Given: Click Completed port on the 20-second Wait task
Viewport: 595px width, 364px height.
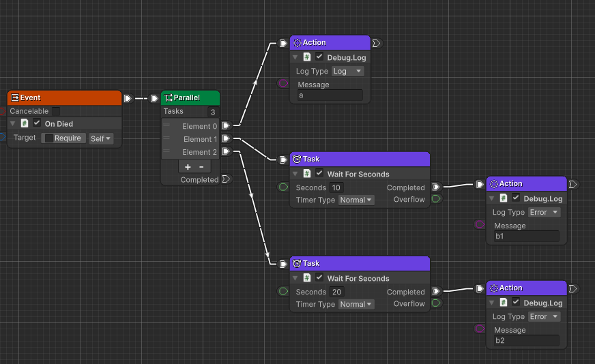Looking at the screenshot, I should [x=436, y=291].
